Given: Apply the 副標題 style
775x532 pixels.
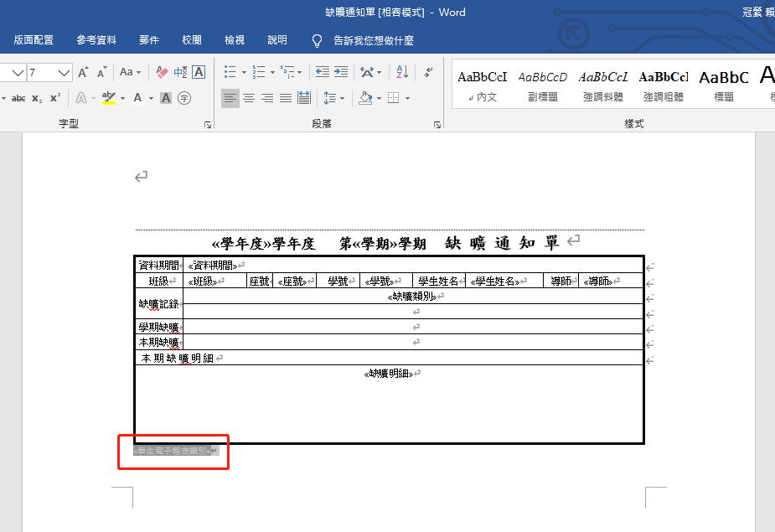Looking at the screenshot, I should (543, 86).
